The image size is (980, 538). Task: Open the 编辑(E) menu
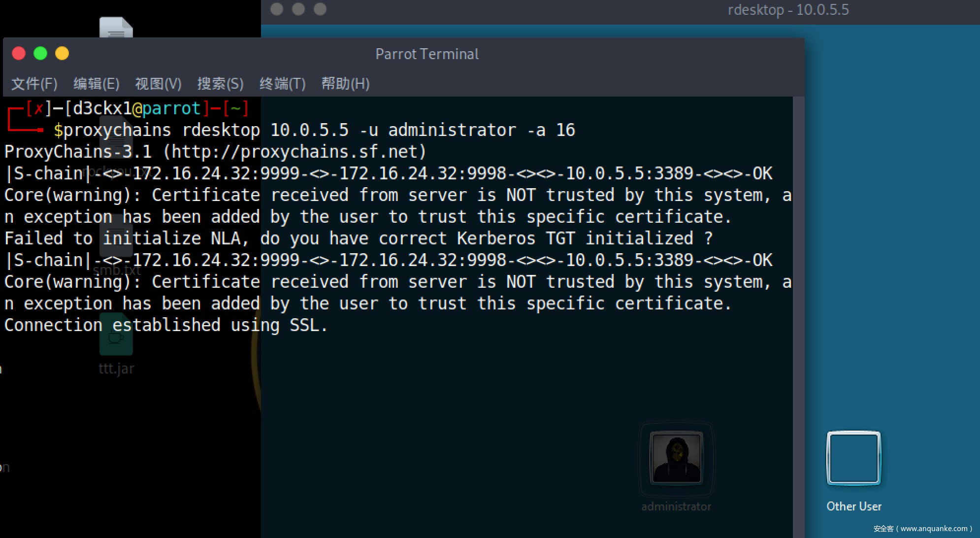96,84
